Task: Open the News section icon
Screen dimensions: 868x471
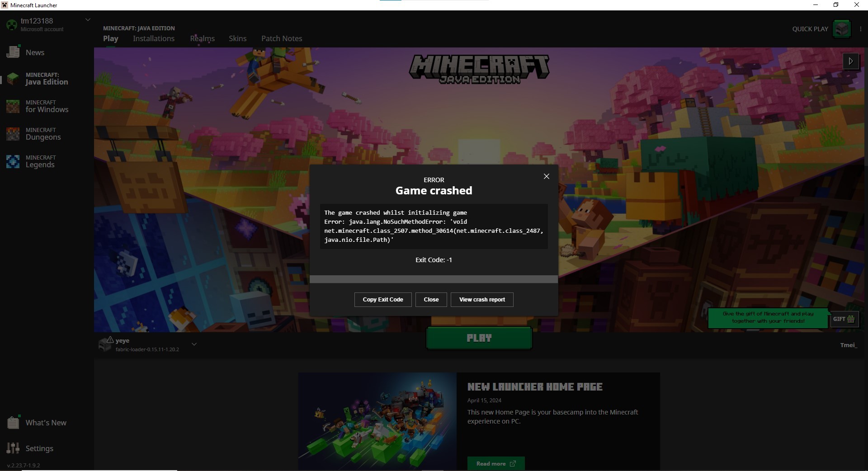Action: (13, 52)
